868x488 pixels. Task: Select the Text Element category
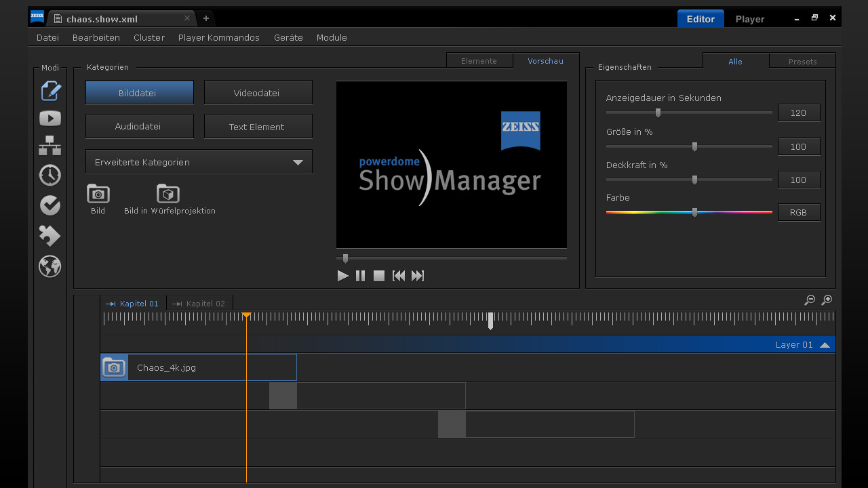pyautogui.click(x=258, y=126)
